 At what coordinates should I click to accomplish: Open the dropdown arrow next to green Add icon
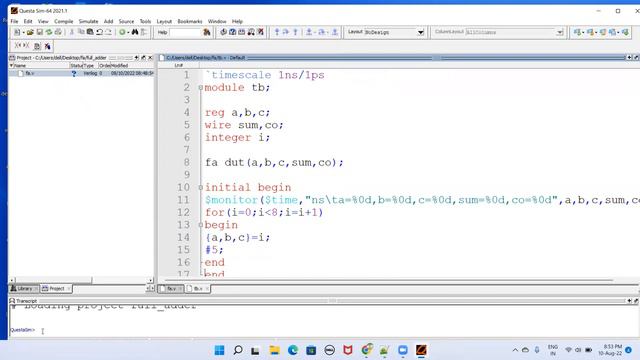(128, 32)
